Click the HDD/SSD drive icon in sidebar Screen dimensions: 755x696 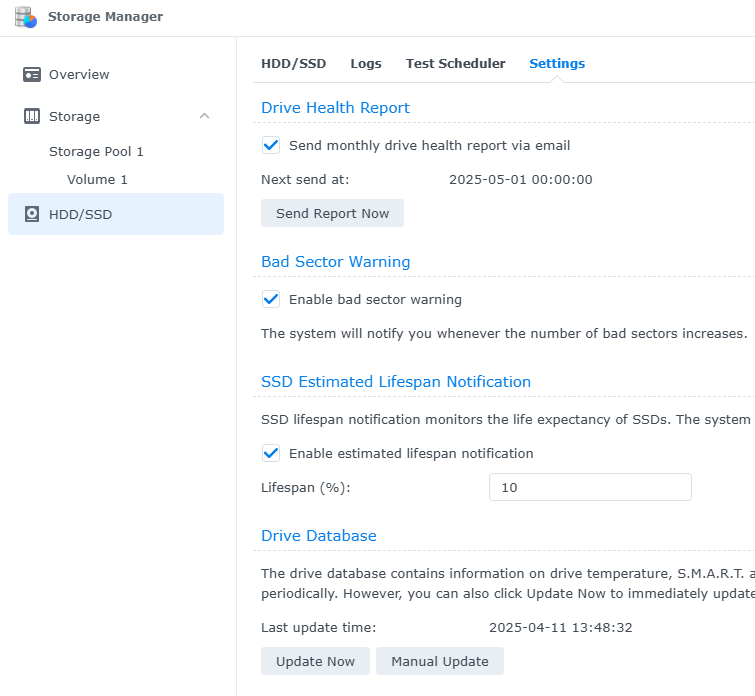32,214
